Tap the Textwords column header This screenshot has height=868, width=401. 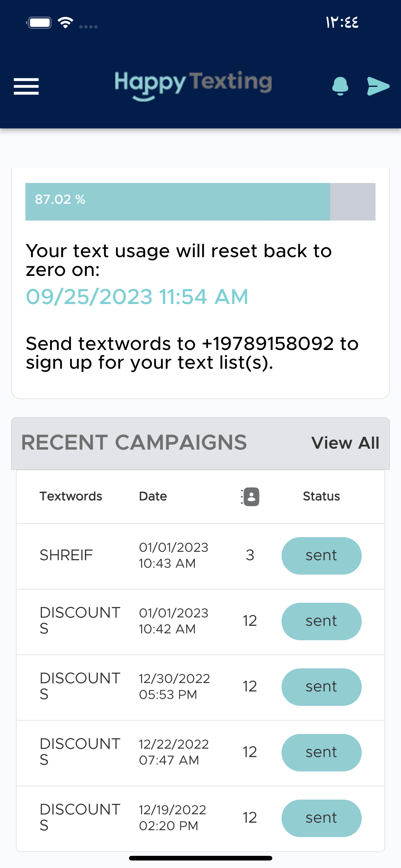coord(71,496)
